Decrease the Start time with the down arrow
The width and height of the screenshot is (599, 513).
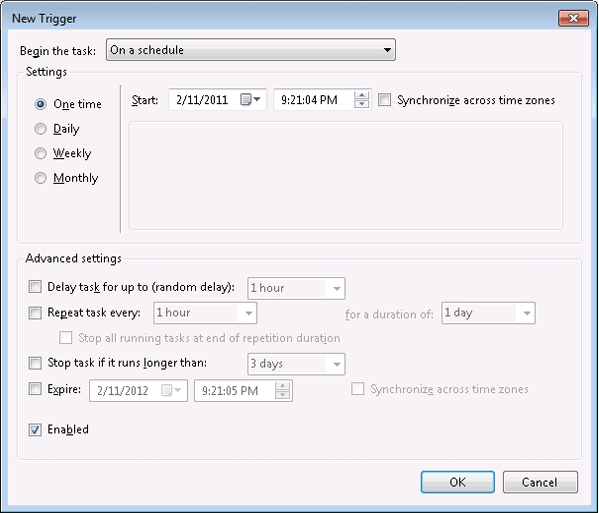coord(361,104)
